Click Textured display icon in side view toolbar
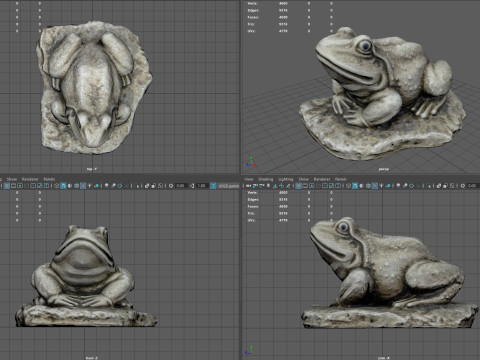480x360 pixels. [x=375, y=186]
